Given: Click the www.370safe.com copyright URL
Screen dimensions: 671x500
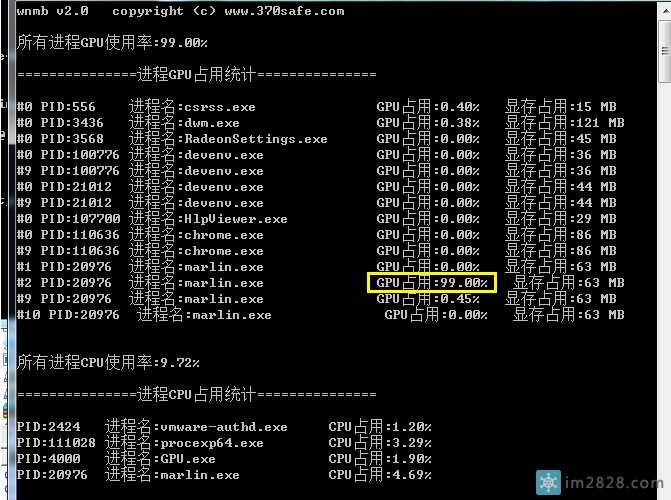Looking at the screenshot, I should [x=284, y=11].
